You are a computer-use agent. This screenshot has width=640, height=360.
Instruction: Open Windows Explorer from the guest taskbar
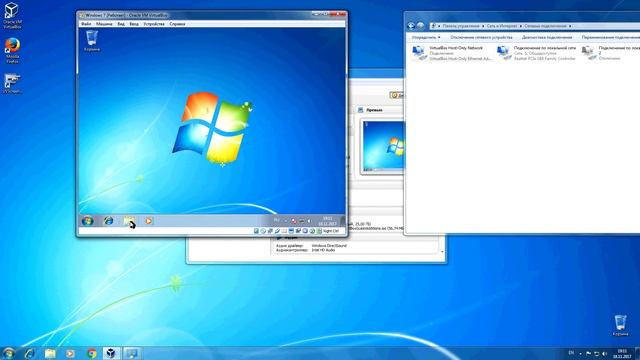pos(129,221)
